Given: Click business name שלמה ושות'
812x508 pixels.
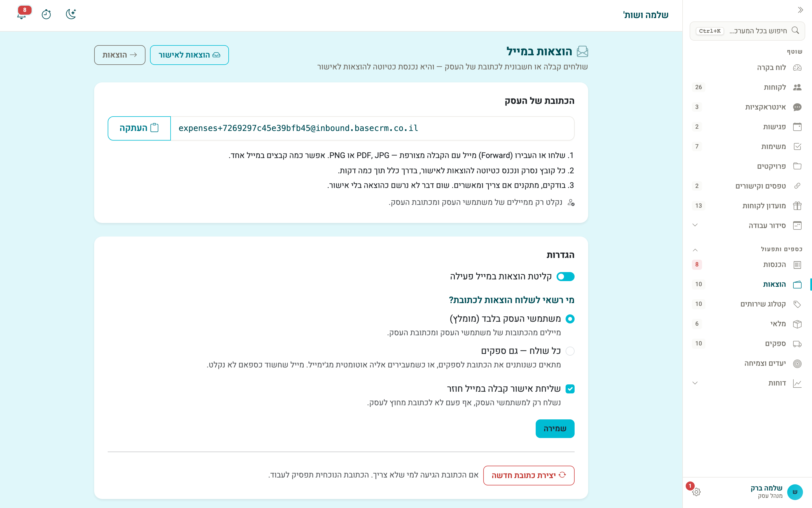Looking at the screenshot, I should pos(646,15).
